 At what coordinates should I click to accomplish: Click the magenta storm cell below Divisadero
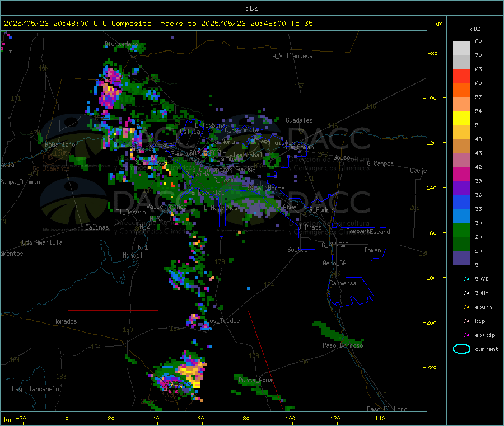[x=109, y=88]
